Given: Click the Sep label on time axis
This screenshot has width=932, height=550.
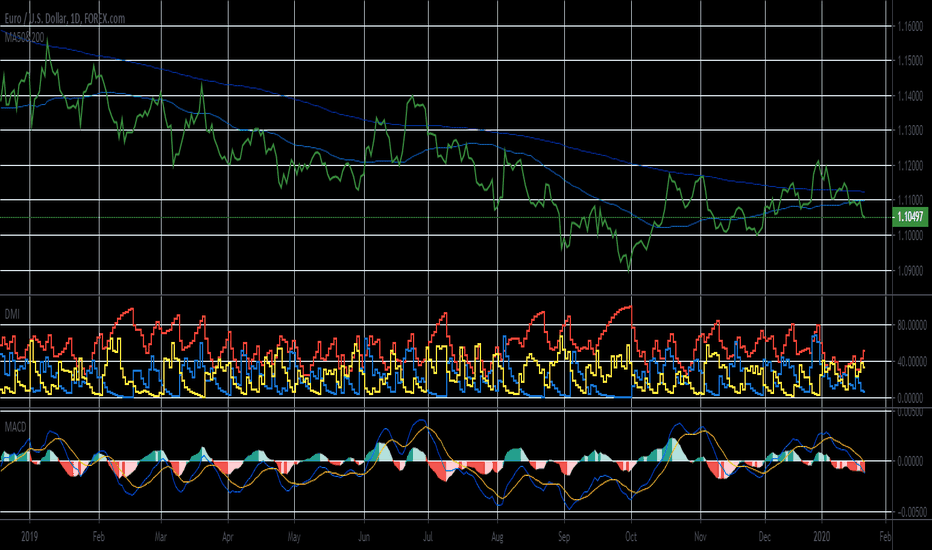Looking at the screenshot, I should tap(564, 536).
